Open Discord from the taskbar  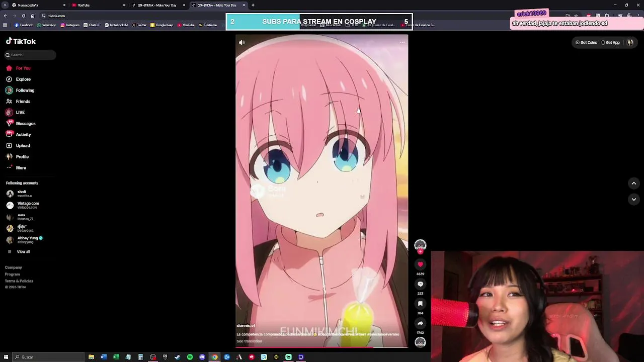click(x=202, y=357)
